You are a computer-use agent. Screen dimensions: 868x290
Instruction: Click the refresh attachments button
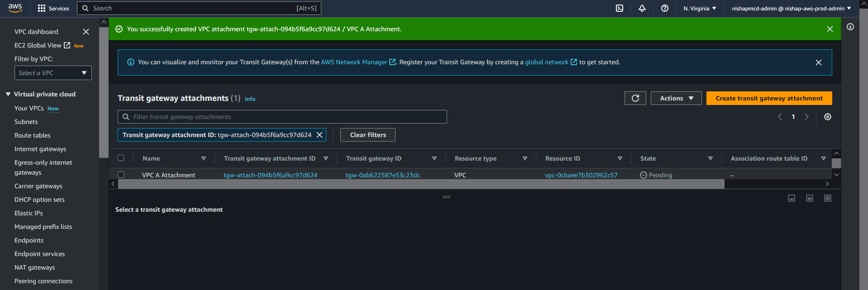click(x=635, y=98)
